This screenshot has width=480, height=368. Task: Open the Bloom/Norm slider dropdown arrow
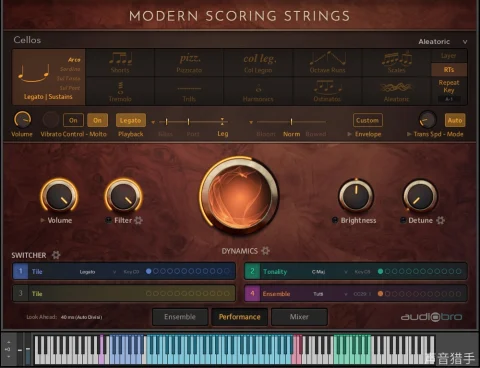251,122
